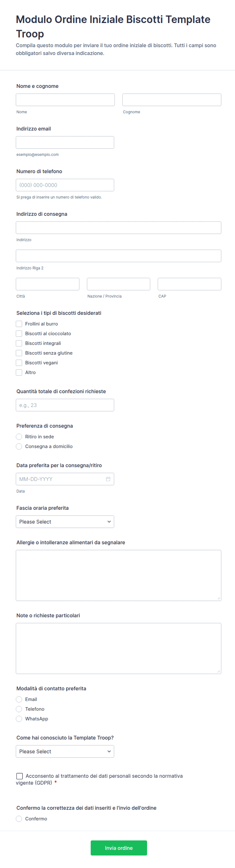Screen dimensions: 235x868
Task: Tick the Biscotti vegani checkbox
Action: (19, 362)
